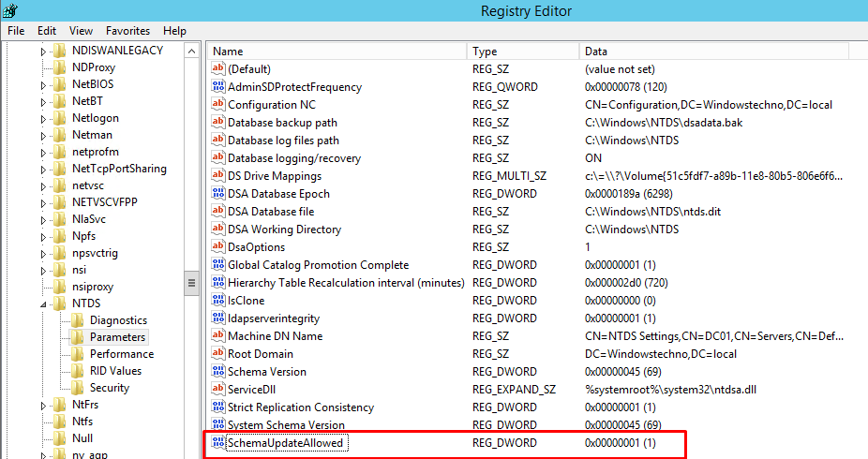Click the binary icon of IsClone

coord(218,301)
